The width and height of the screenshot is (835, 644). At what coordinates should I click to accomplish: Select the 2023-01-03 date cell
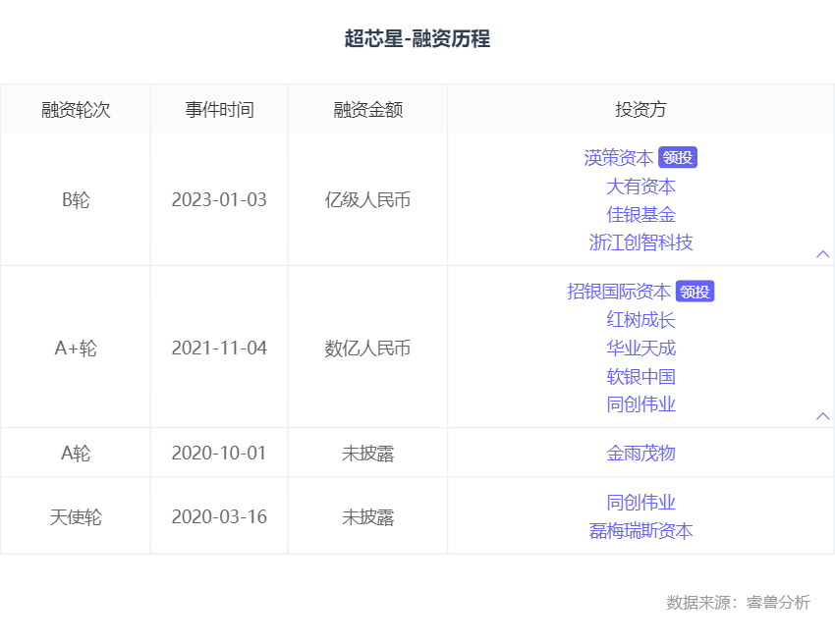[219, 199]
